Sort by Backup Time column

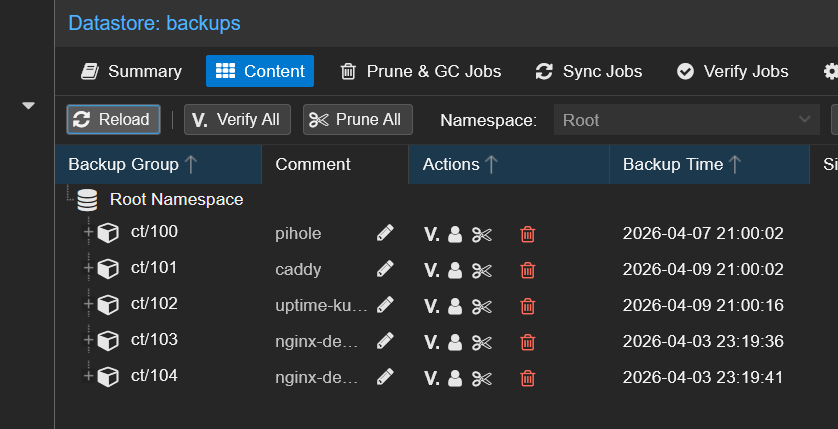pos(709,164)
